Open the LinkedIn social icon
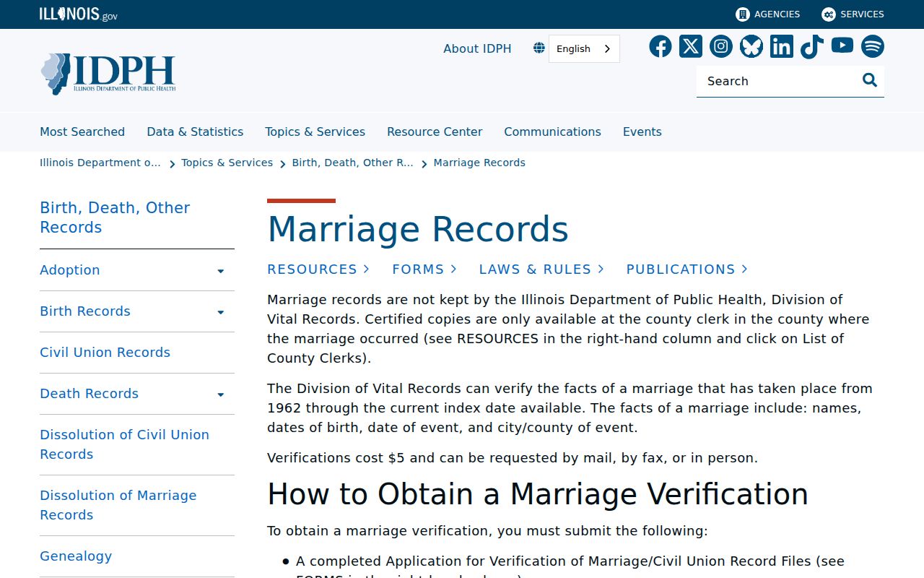 [x=782, y=46]
